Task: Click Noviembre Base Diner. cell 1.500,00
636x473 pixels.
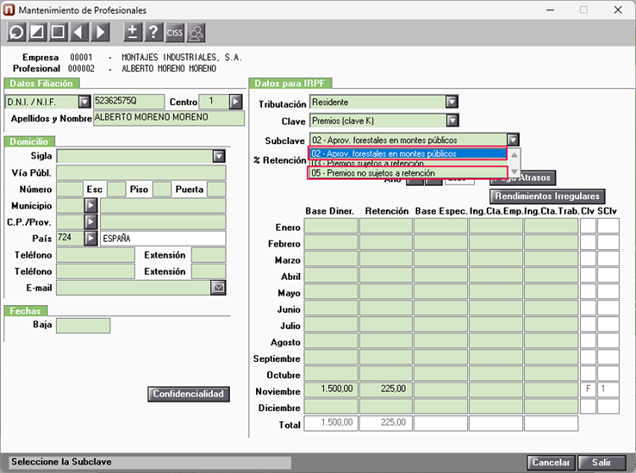Action: (x=331, y=389)
